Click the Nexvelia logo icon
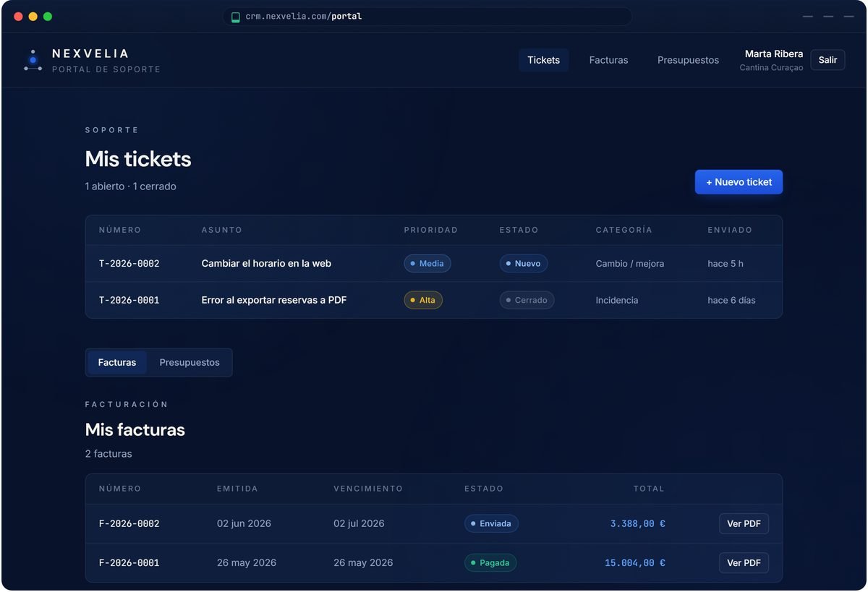The width and height of the screenshot is (868, 592). (x=33, y=60)
